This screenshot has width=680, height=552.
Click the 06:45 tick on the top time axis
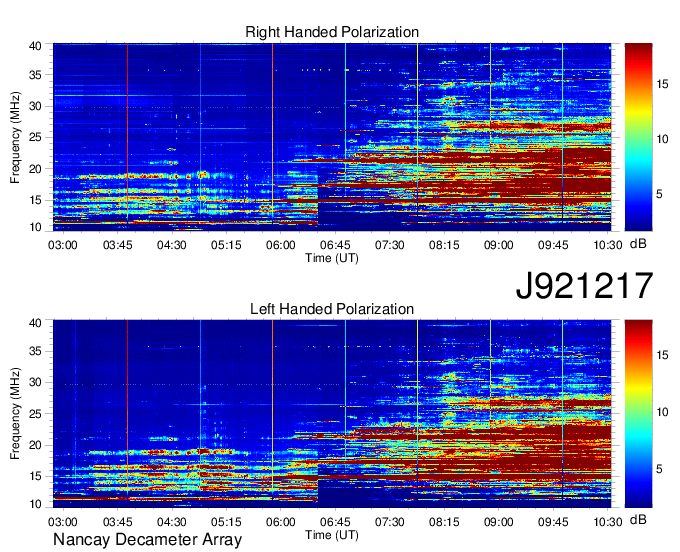pyautogui.click(x=335, y=245)
